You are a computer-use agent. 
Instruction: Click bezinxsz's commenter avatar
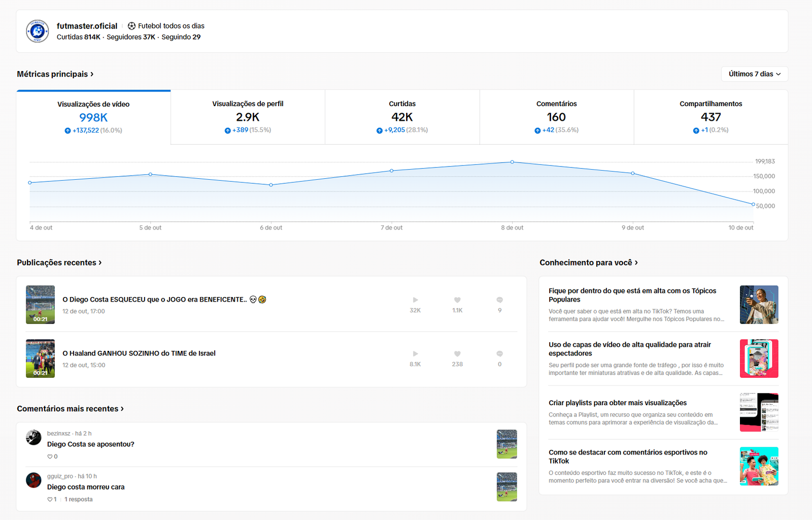tap(33, 437)
